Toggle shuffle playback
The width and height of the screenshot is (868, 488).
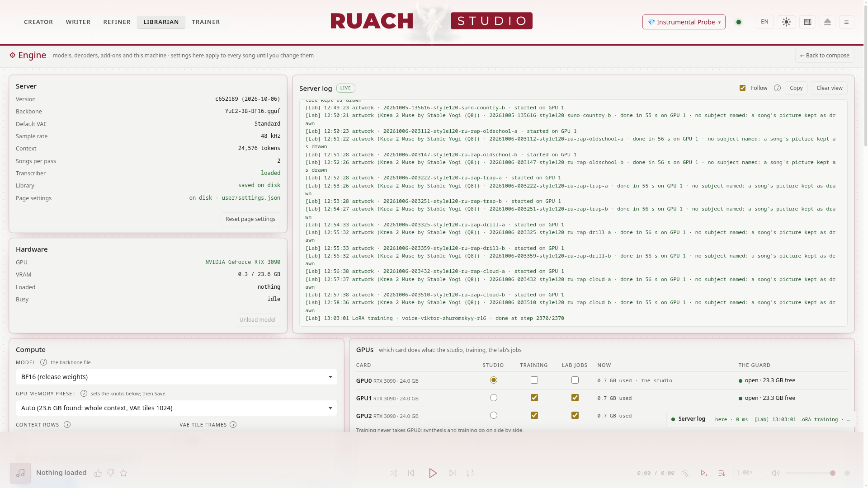[x=393, y=473]
